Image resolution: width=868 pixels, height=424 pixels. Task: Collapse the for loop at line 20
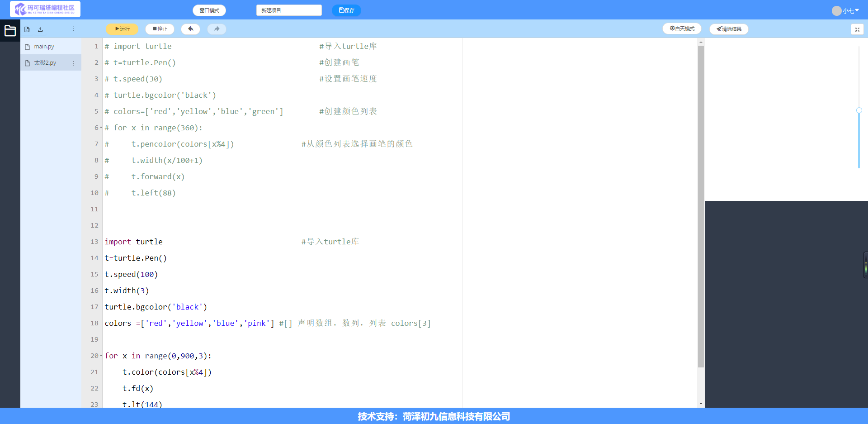pyautogui.click(x=101, y=356)
